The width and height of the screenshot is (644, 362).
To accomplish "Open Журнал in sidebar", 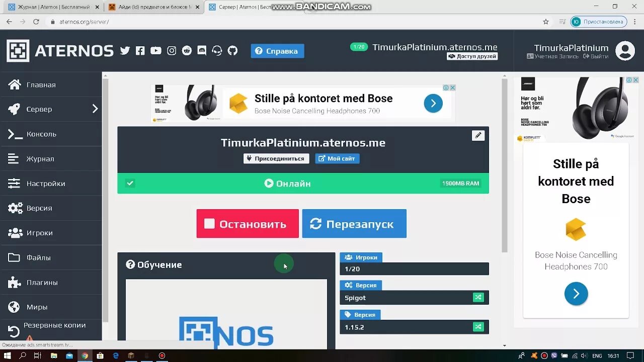I will [x=51, y=159].
